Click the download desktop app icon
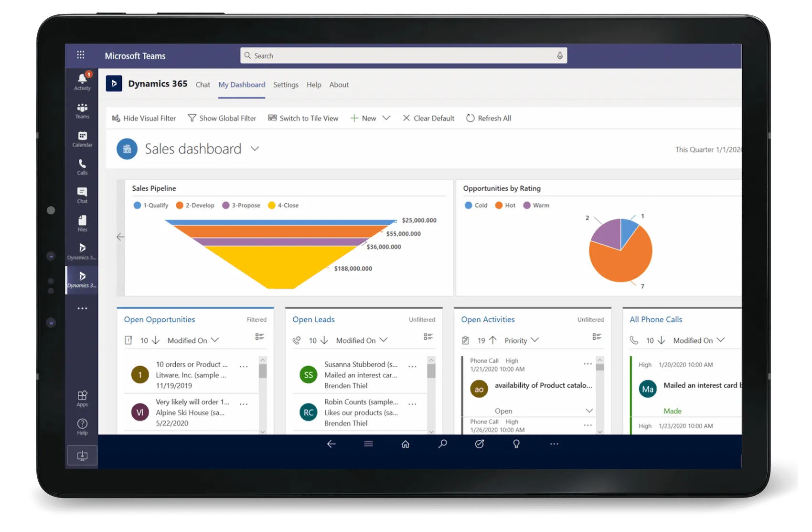 coord(82,455)
